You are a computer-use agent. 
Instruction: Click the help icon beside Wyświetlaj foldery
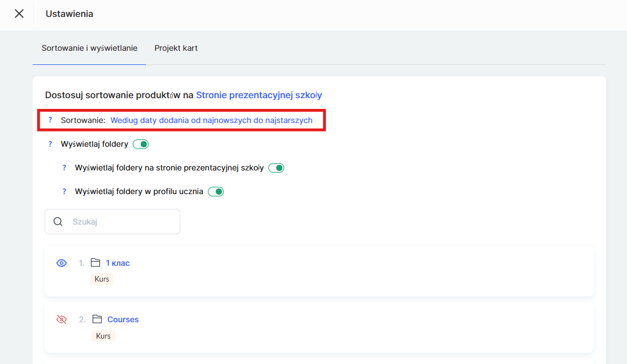click(50, 144)
